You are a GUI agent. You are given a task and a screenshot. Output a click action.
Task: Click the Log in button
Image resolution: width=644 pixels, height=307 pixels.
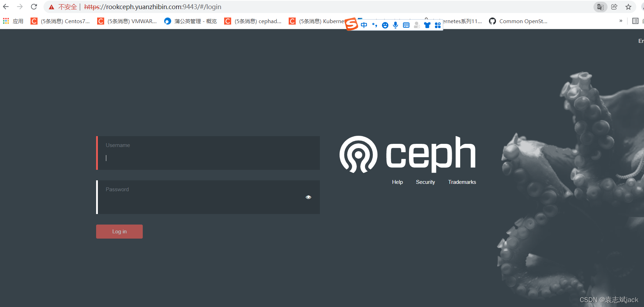[x=119, y=232]
